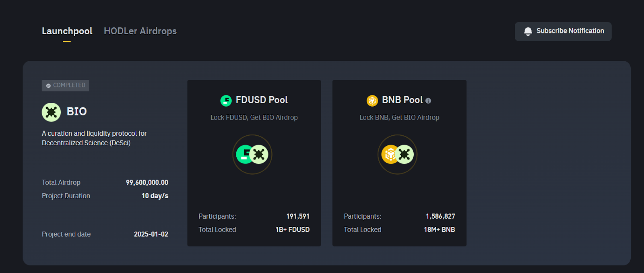This screenshot has width=644, height=273.
Task: Click the BNB coin icon beside BNB Pool
Action: tap(372, 100)
